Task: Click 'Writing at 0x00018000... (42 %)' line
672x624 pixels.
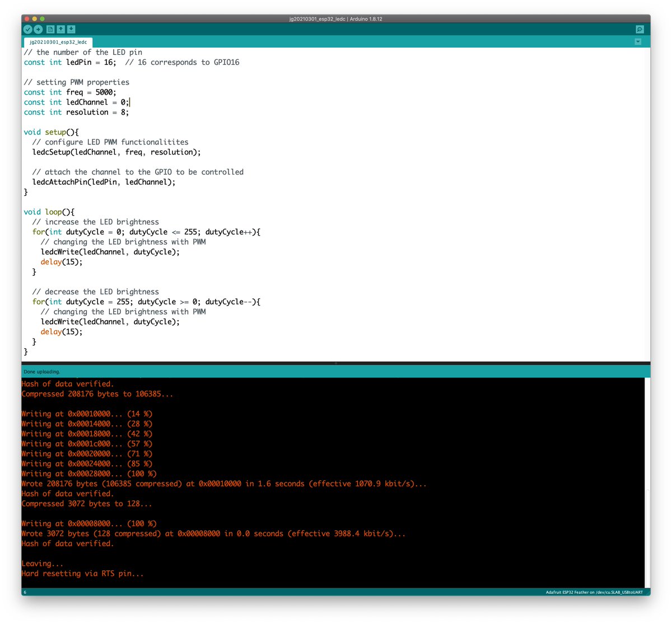Action: (87, 434)
